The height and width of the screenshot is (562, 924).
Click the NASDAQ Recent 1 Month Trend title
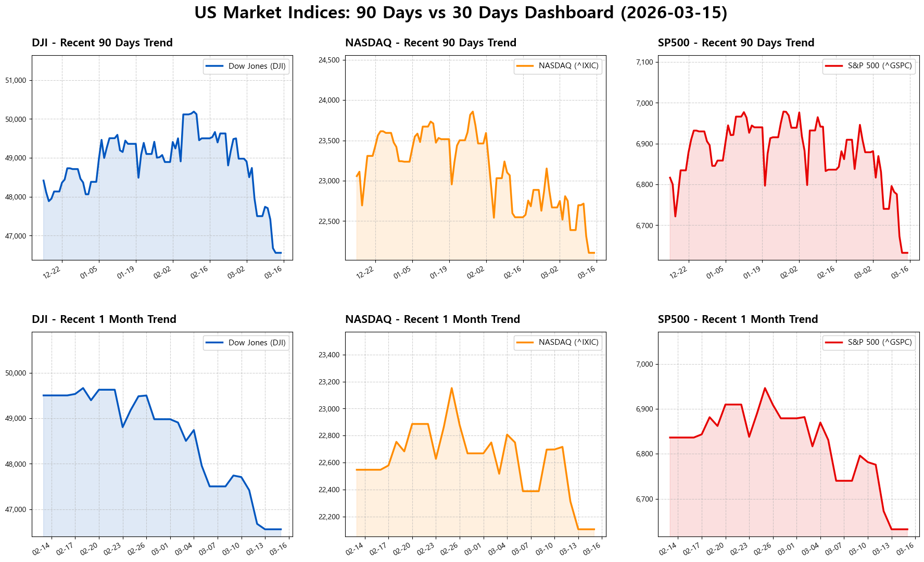tap(432, 319)
